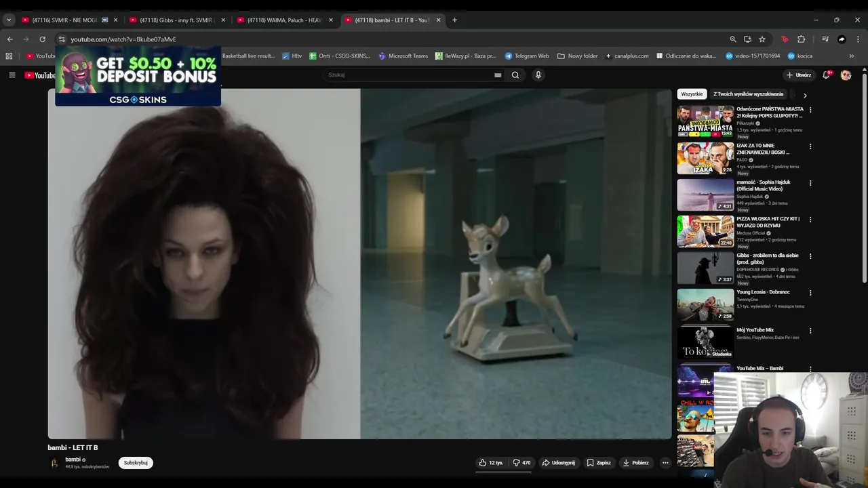Reload the current page
This screenshot has height=488, width=868.
tap(42, 39)
